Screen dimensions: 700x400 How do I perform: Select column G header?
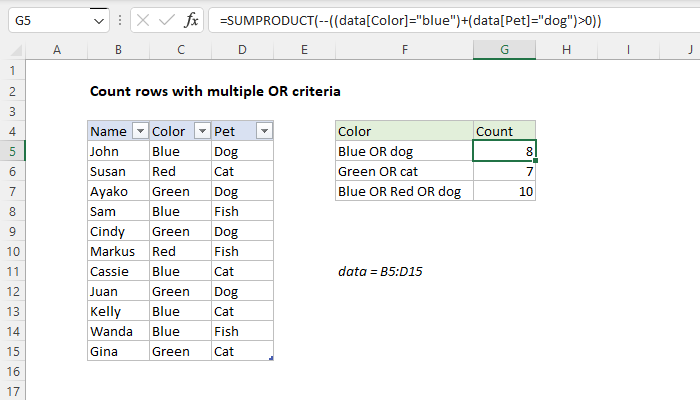pyautogui.click(x=504, y=50)
